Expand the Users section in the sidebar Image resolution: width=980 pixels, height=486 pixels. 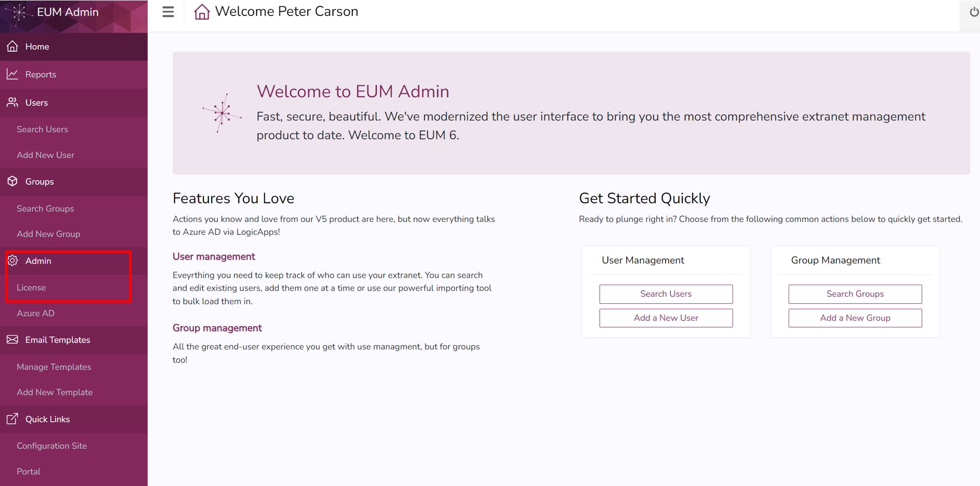pyautogui.click(x=36, y=102)
